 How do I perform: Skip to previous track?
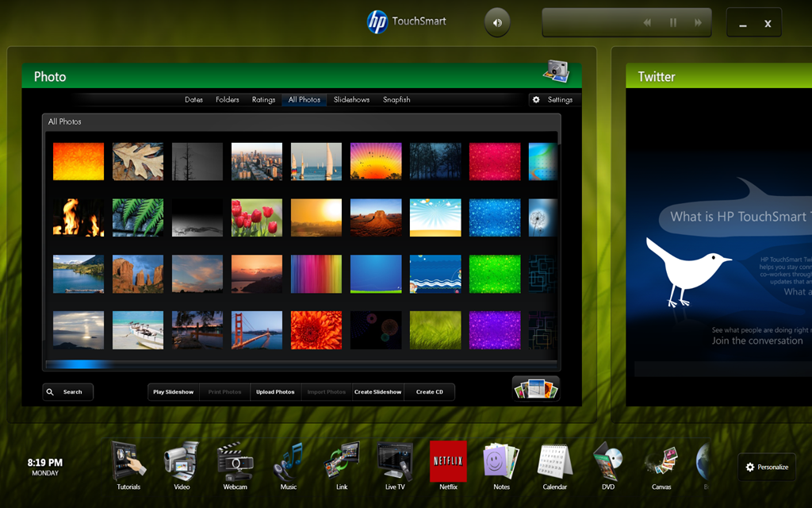click(x=647, y=23)
